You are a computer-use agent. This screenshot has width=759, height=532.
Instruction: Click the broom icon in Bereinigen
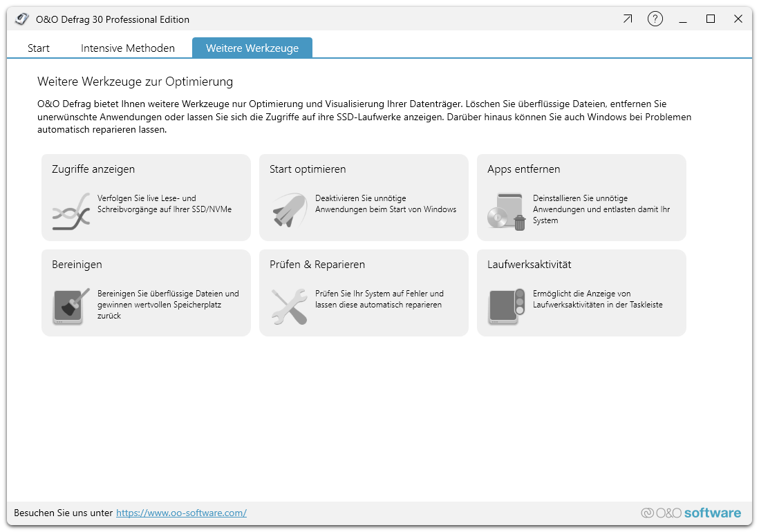[x=71, y=306]
